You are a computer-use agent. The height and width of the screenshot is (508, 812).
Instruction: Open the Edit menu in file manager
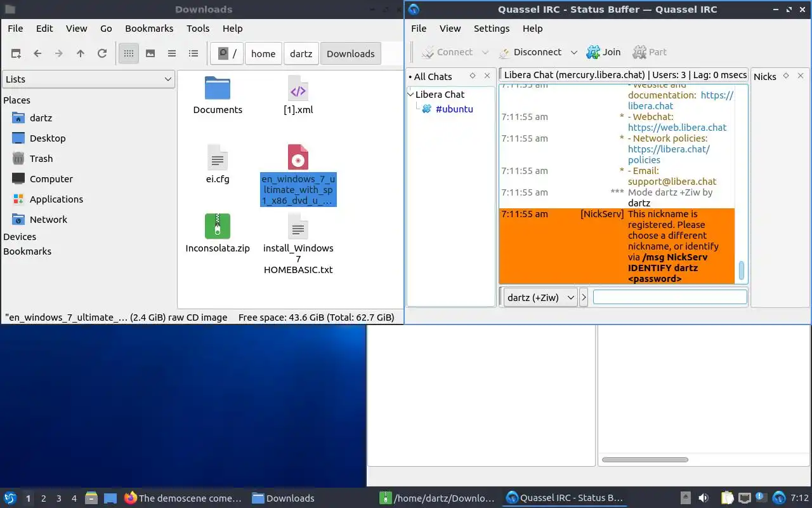pyautogui.click(x=44, y=29)
